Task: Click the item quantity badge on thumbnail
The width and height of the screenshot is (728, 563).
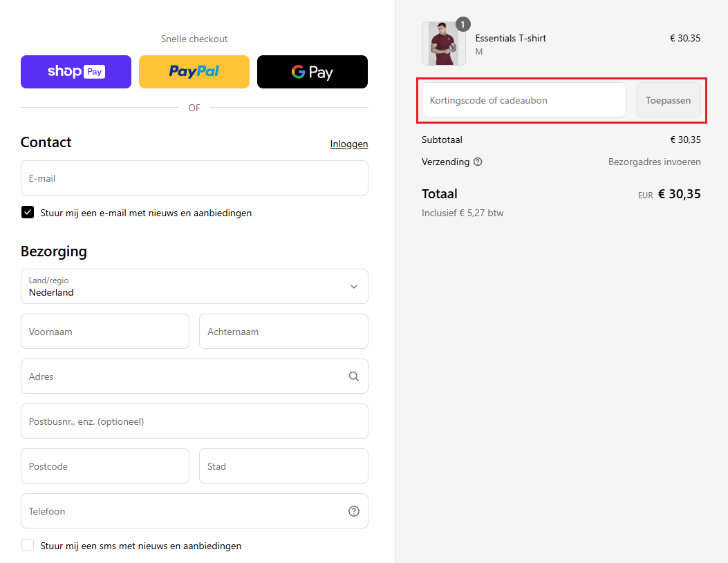Action: click(x=463, y=24)
